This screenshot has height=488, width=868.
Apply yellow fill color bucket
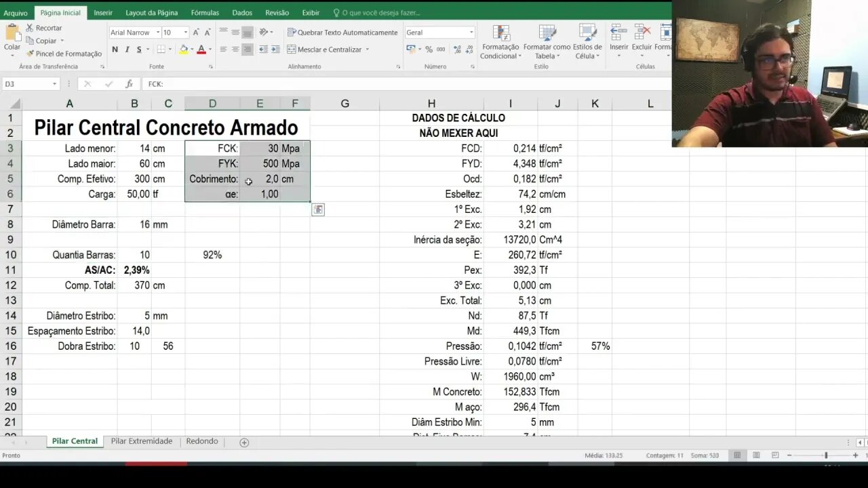coord(184,49)
